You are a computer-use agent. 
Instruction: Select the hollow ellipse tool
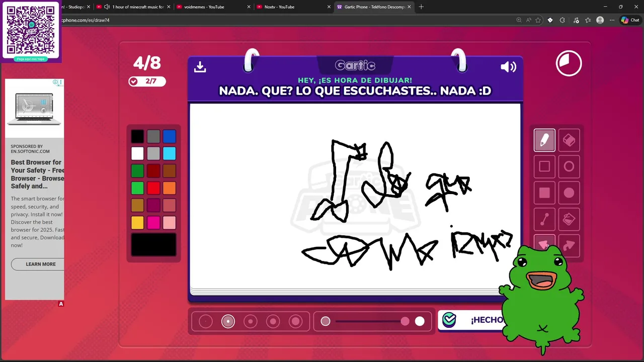coord(569,166)
